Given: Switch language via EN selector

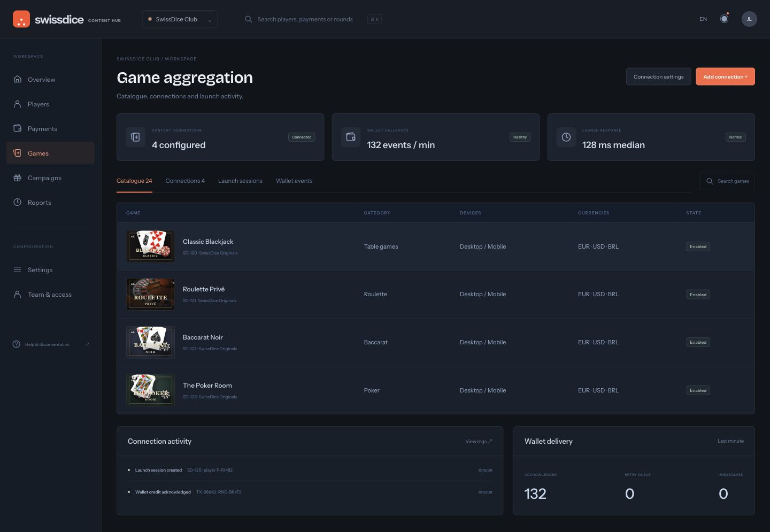Looking at the screenshot, I should (x=703, y=19).
